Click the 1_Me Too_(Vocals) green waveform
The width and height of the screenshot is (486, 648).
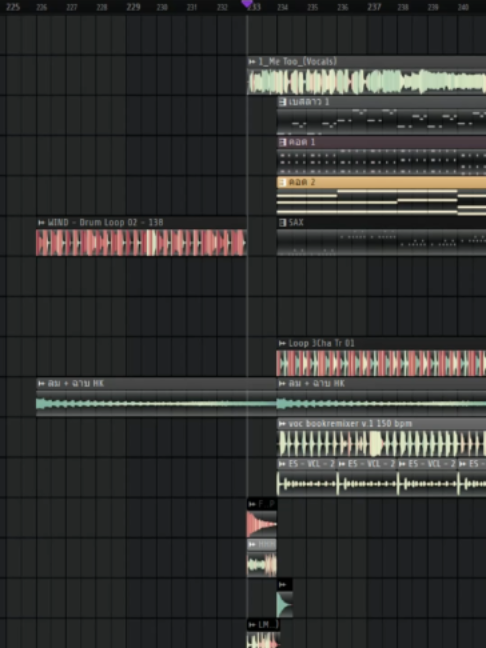[367, 82]
